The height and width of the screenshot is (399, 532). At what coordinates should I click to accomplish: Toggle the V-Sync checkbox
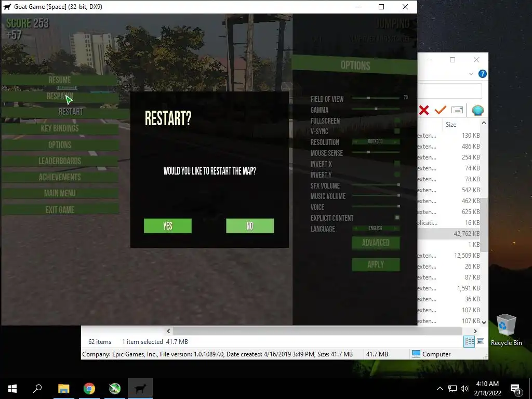click(397, 131)
